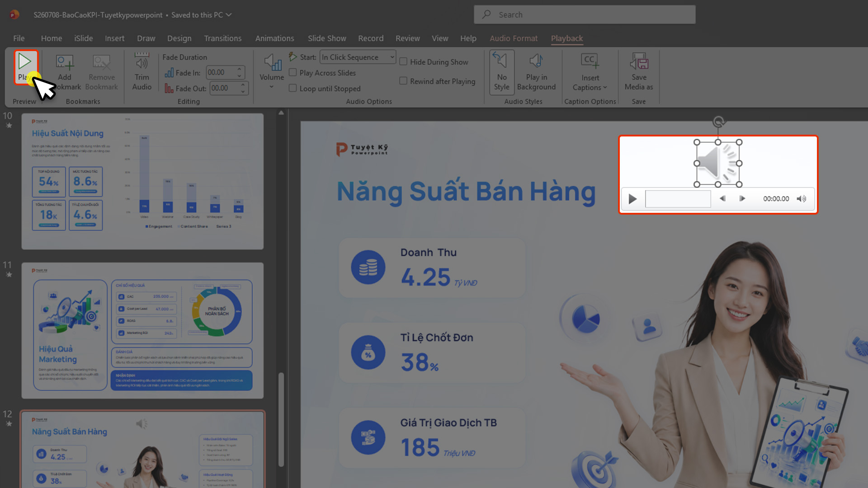868x488 pixels.
Task: Open the Review tab
Action: click(408, 38)
